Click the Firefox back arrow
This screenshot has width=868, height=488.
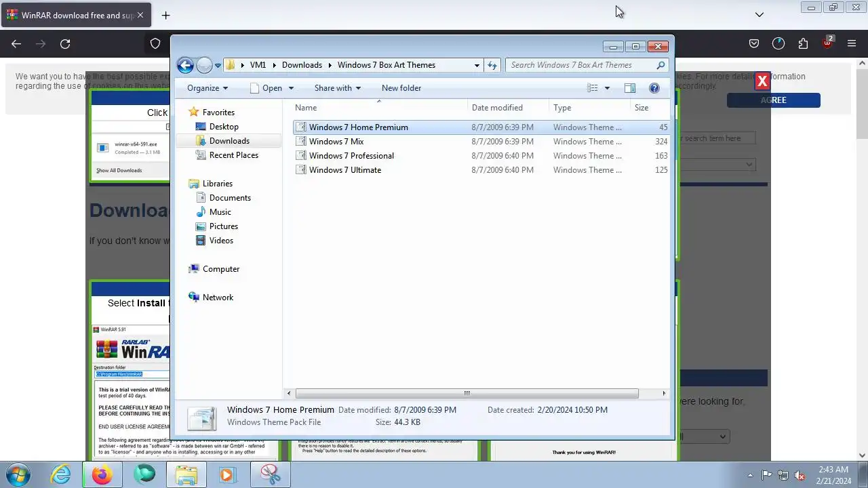pos(16,44)
